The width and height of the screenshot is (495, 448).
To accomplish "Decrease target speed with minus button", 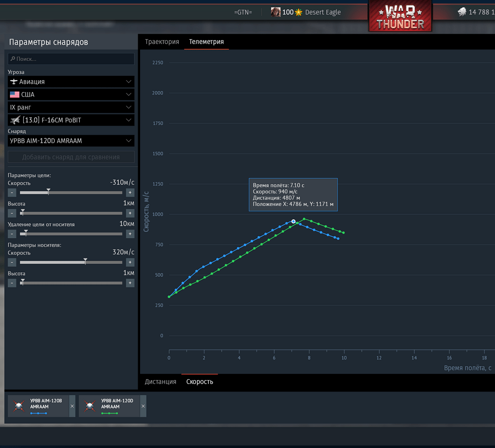I will (x=12, y=193).
